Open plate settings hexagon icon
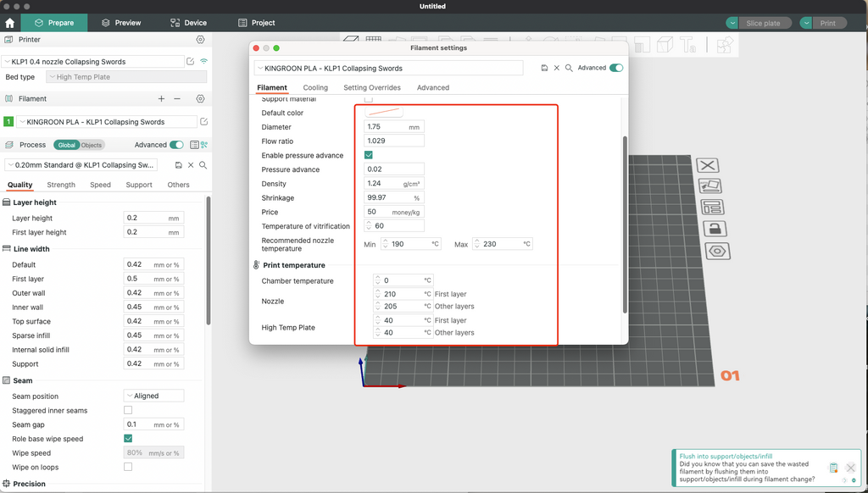This screenshot has height=493, width=868. (717, 252)
